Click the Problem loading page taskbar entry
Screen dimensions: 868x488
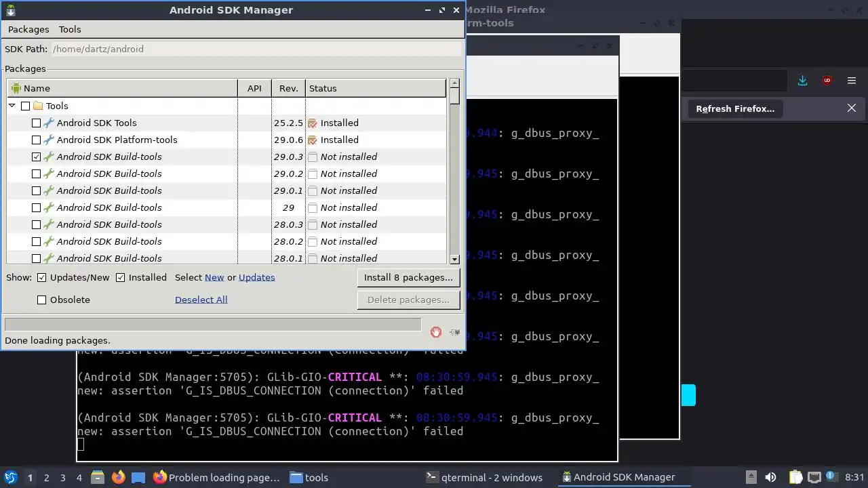(216, 477)
